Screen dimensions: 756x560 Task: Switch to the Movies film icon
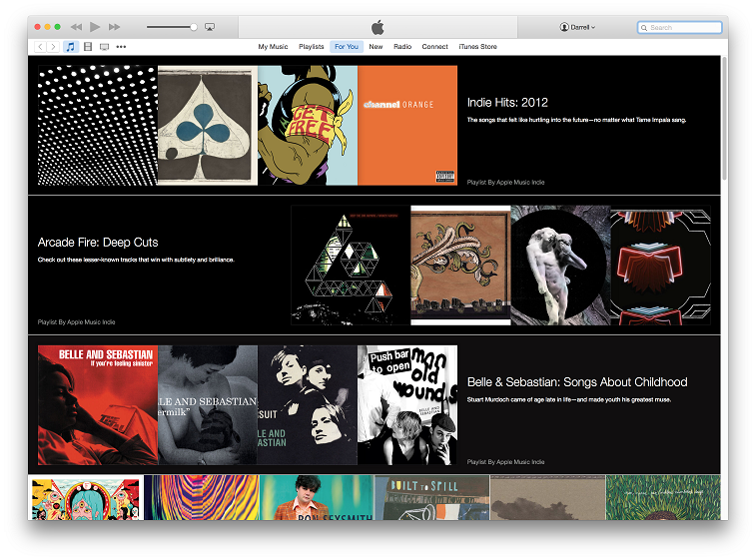click(88, 47)
